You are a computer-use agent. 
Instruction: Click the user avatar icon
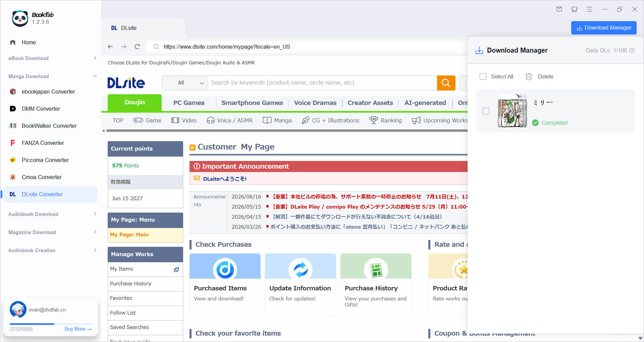tap(18, 309)
